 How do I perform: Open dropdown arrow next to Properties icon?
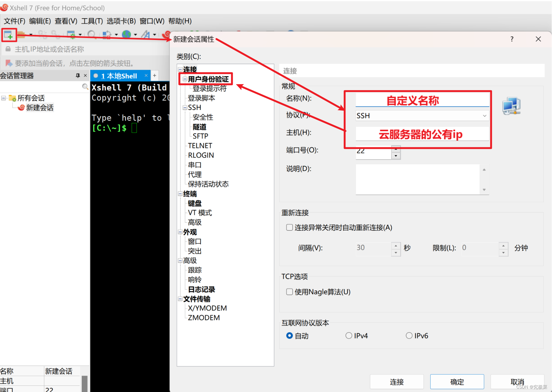coord(80,35)
